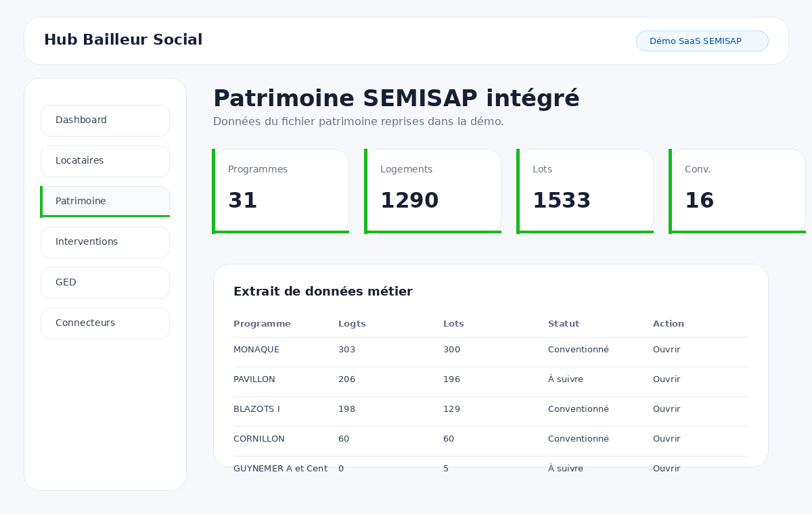The height and width of the screenshot is (514, 812).
Task: Click the Programme column header
Action: click(x=262, y=324)
